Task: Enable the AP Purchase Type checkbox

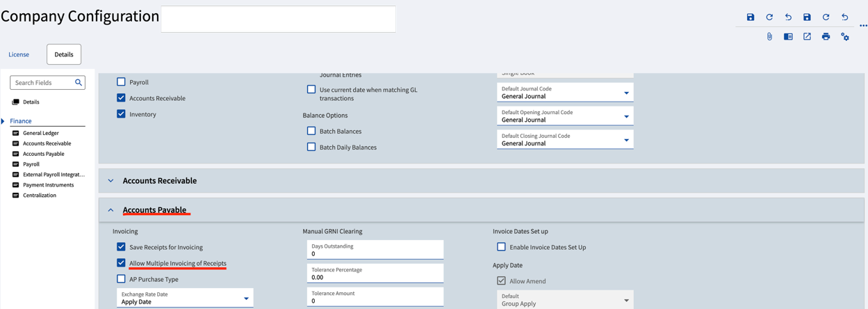Action: click(121, 279)
